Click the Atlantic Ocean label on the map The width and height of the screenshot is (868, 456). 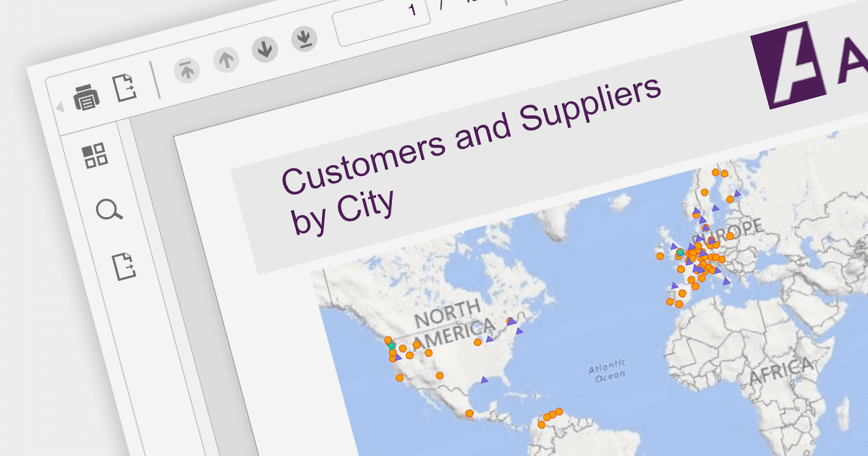coord(608,373)
